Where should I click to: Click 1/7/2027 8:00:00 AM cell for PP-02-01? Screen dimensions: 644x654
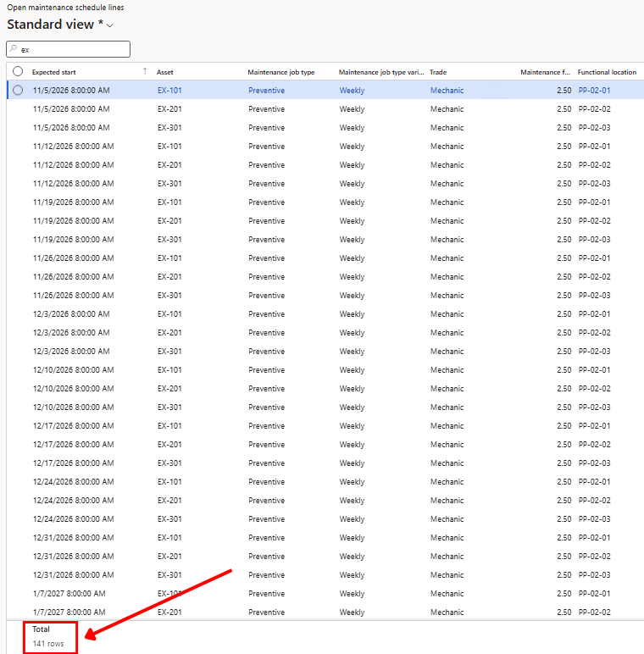69,594
